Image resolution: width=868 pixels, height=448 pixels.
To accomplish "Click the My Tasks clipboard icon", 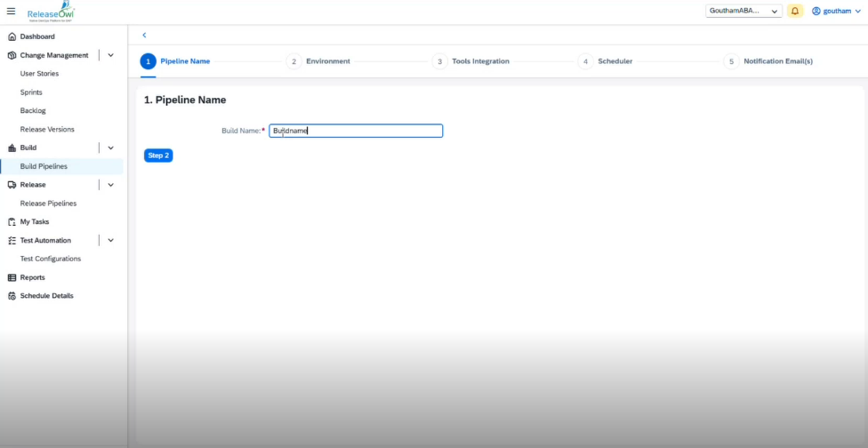I will pyautogui.click(x=12, y=221).
